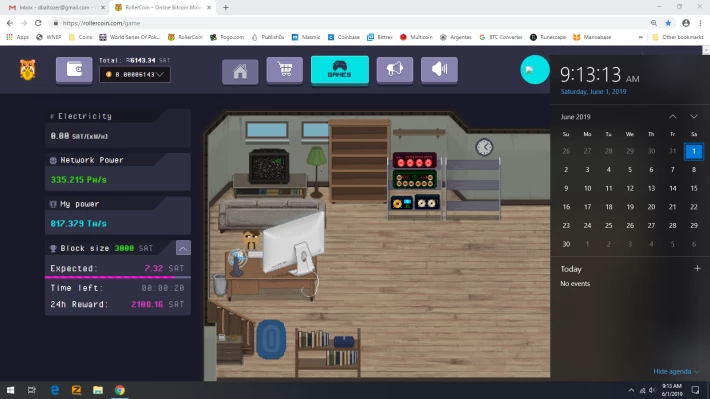Click the June 2019 calendar header

[x=576, y=117]
